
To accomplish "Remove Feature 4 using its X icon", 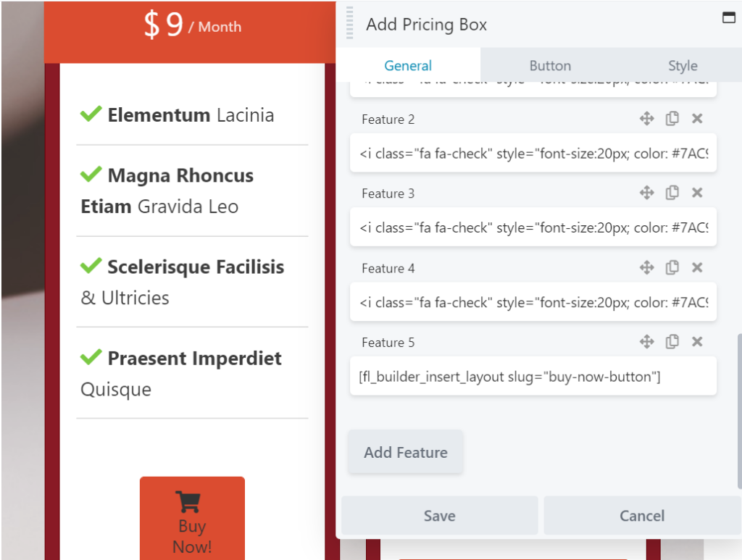I will pyautogui.click(x=696, y=267).
